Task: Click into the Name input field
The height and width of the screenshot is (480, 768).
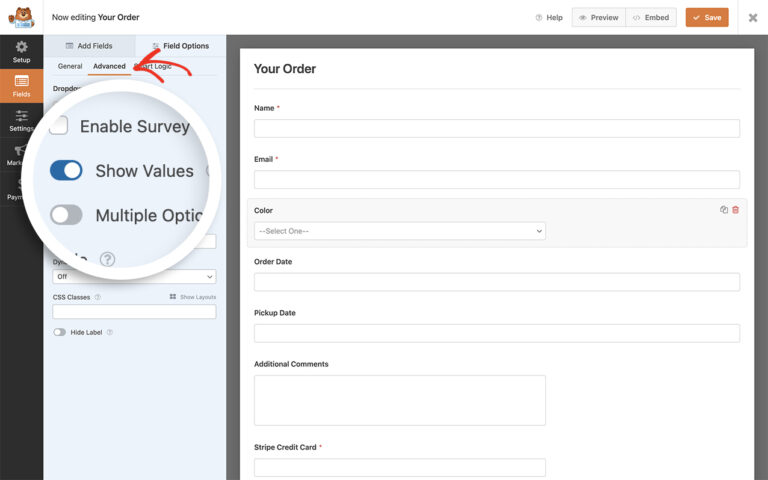Action: [496, 128]
